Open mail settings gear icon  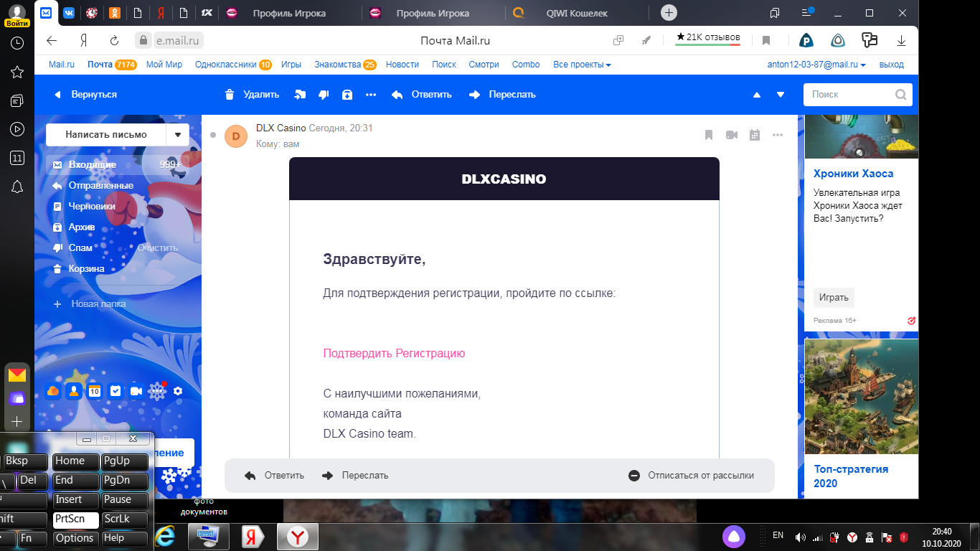click(x=178, y=391)
